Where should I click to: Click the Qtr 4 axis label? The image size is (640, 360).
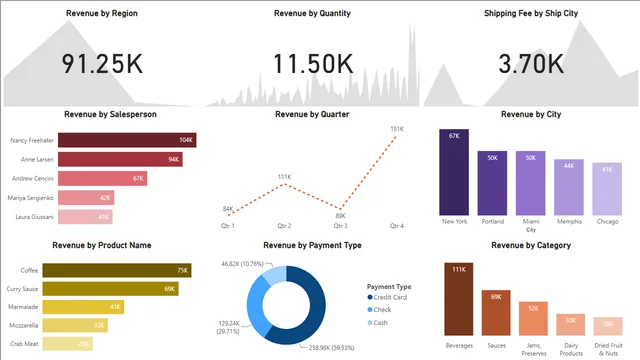pyautogui.click(x=396, y=226)
